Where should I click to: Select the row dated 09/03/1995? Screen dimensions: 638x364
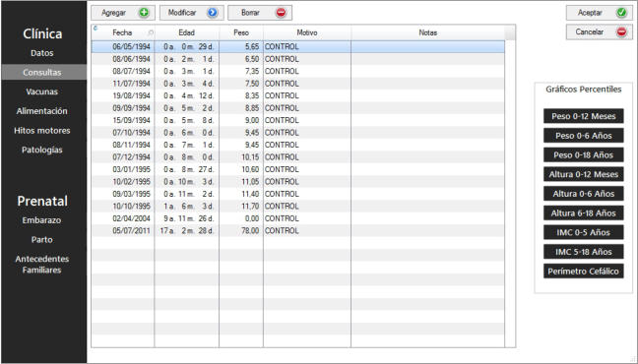tap(298, 194)
